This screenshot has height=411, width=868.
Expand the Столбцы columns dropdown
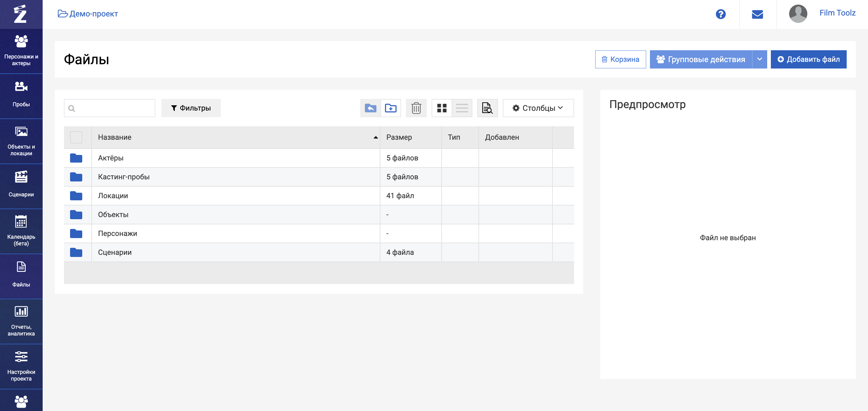point(538,108)
